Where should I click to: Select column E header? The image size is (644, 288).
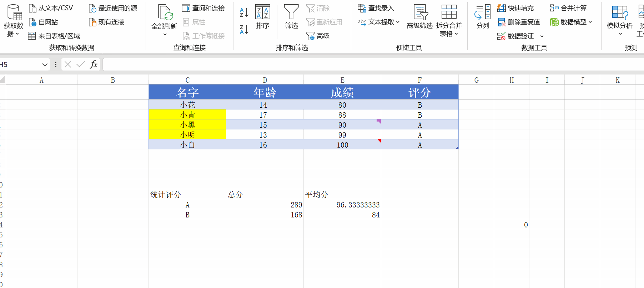point(342,80)
